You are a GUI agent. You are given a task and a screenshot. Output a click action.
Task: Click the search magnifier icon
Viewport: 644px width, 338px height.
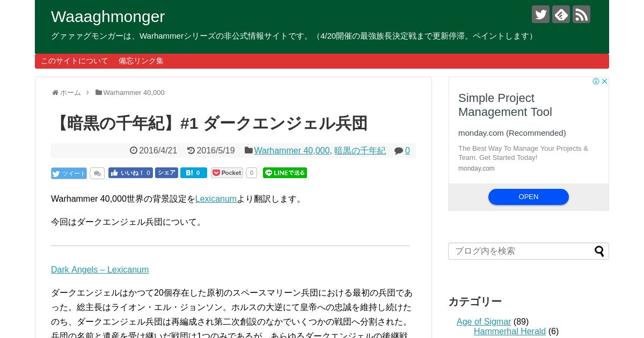[599, 251]
